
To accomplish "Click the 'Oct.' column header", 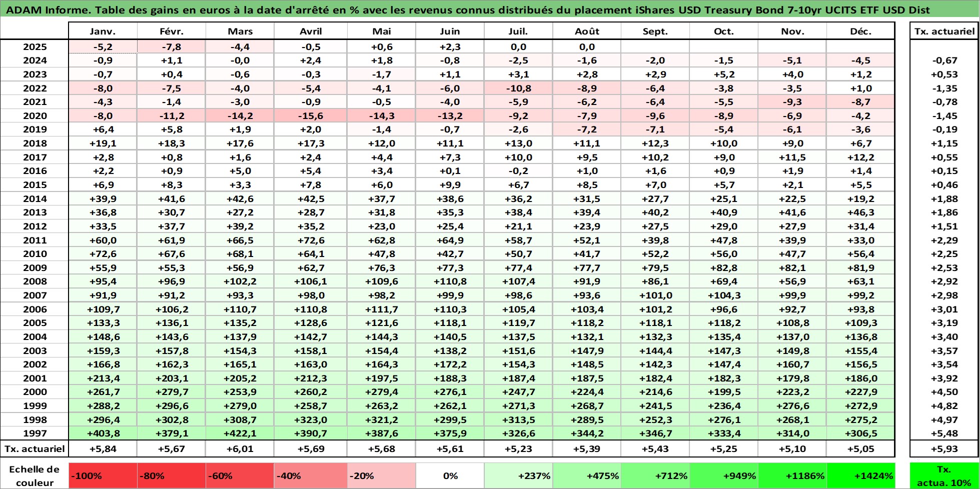I will pyautogui.click(x=724, y=31).
